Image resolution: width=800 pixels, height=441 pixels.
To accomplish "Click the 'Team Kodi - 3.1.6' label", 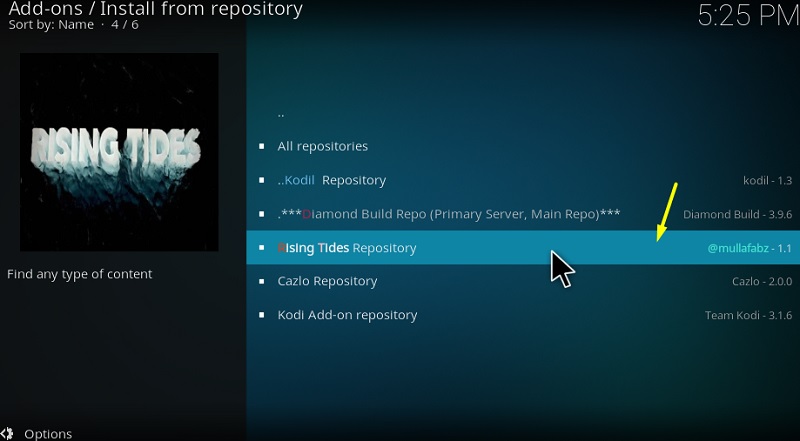I will (748, 315).
